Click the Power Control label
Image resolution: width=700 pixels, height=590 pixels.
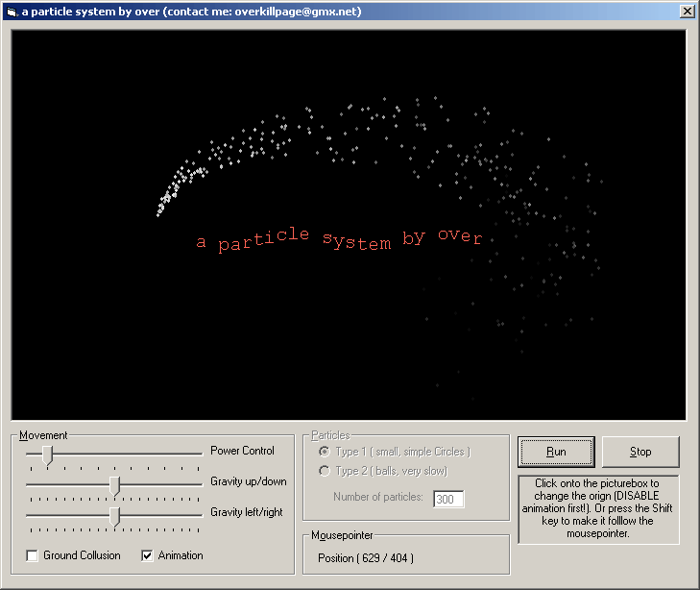(242, 451)
